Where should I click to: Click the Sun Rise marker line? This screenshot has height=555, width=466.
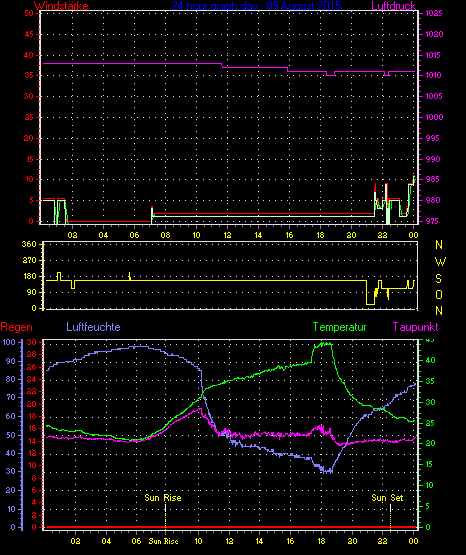click(165, 516)
